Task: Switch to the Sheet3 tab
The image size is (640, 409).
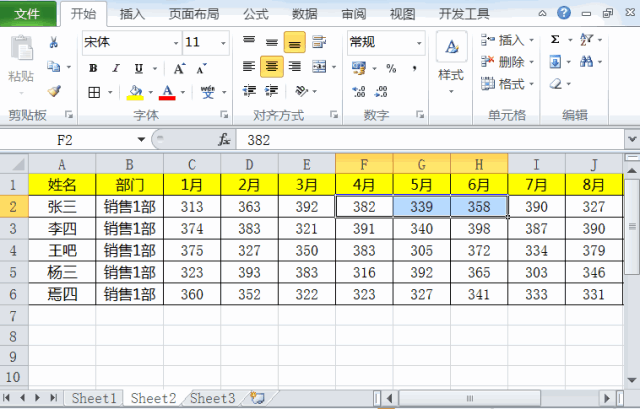Action: click(x=213, y=398)
